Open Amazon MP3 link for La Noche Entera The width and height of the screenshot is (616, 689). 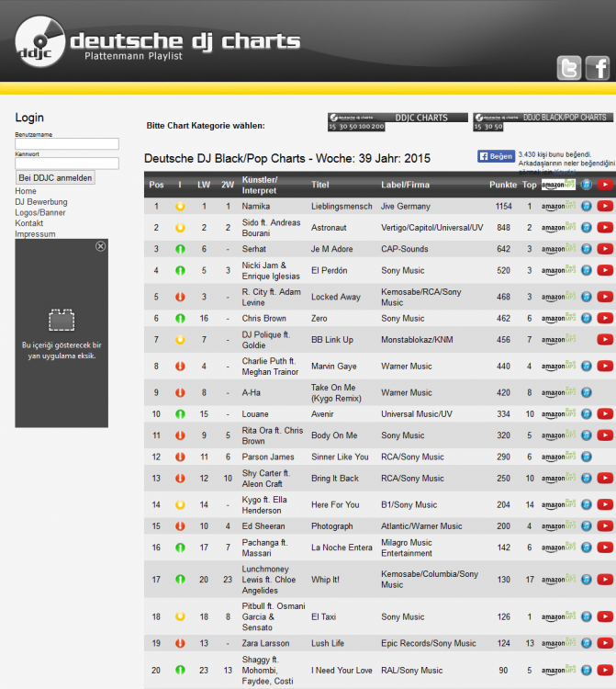(558, 548)
